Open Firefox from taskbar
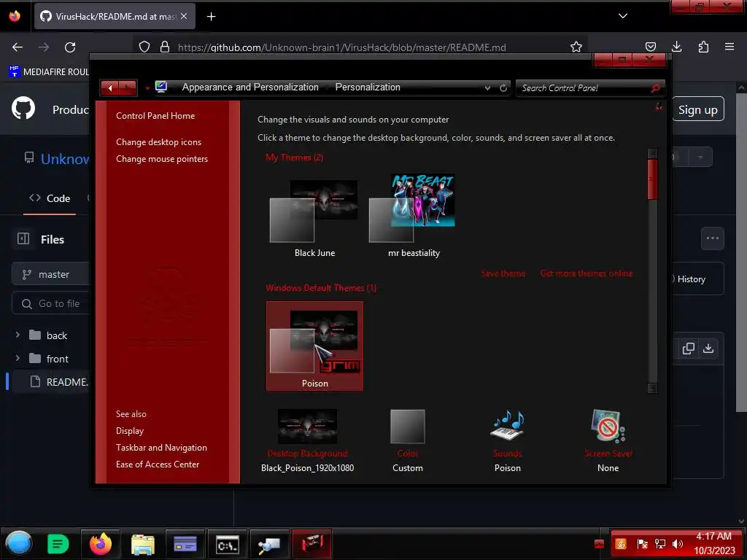 click(100, 544)
